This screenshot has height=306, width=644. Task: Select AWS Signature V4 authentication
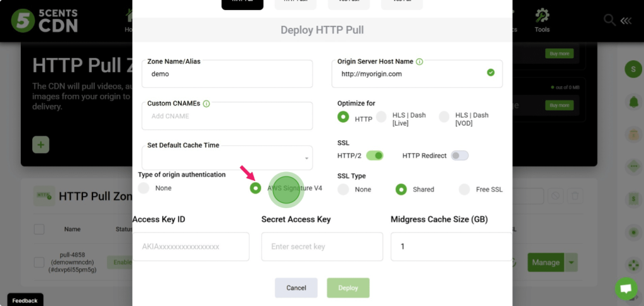coord(255,189)
